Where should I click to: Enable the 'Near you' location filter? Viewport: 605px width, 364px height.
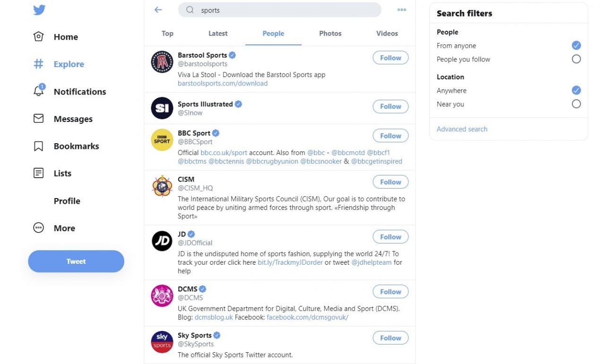click(576, 104)
